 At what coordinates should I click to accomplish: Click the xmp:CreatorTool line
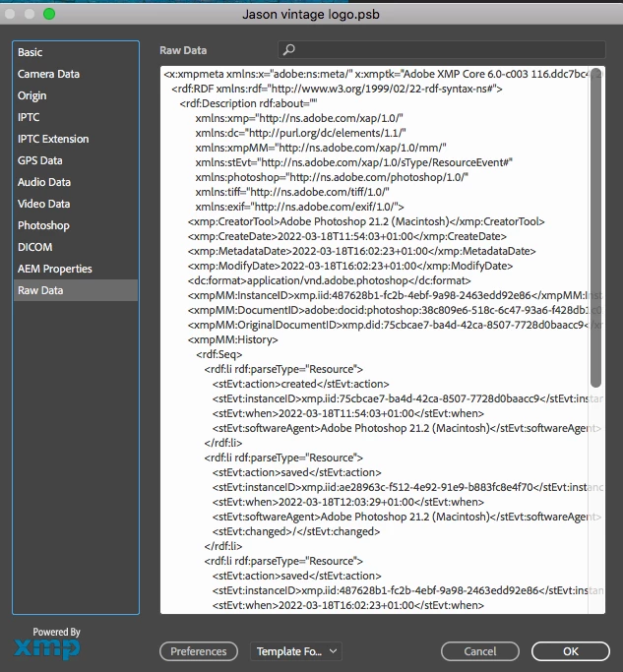click(x=366, y=221)
